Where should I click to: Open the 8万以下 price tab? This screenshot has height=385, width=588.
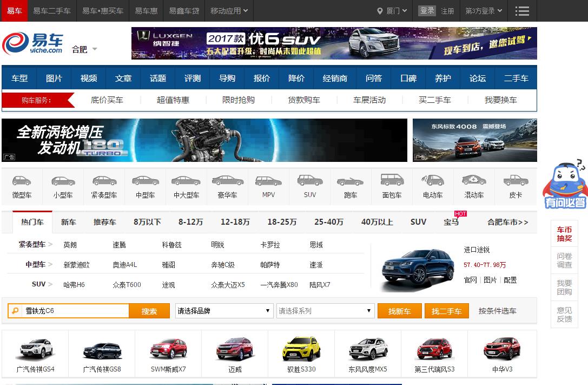[x=147, y=222]
